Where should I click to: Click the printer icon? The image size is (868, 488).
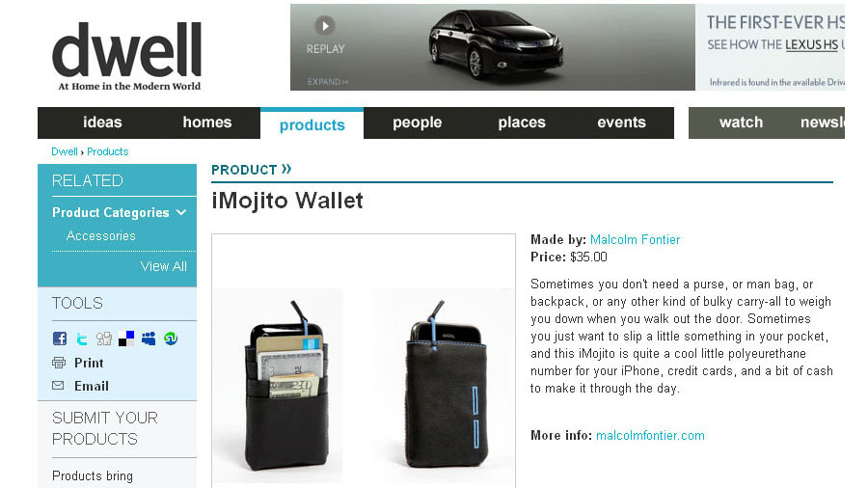(59, 363)
